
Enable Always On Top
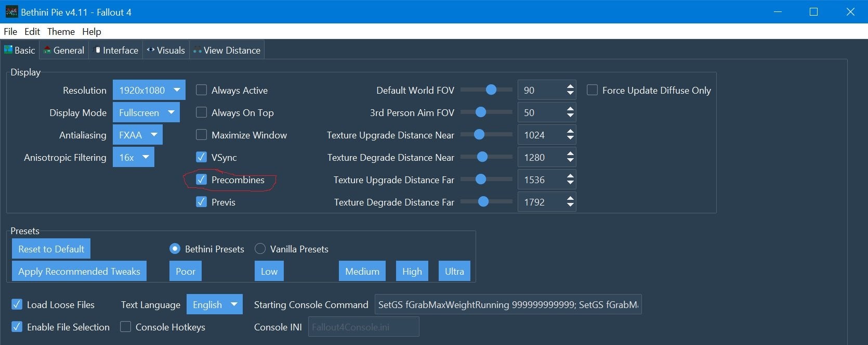point(201,112)
